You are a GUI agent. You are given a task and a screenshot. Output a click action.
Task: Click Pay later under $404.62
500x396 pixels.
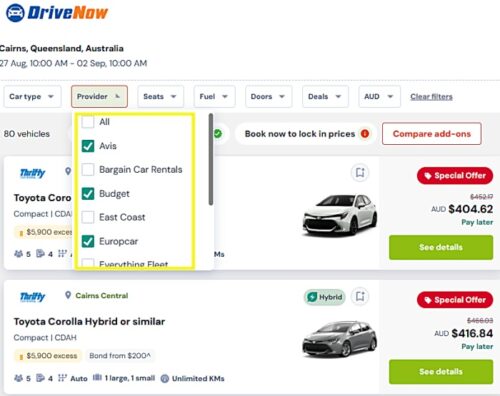[x=477, y=222]
